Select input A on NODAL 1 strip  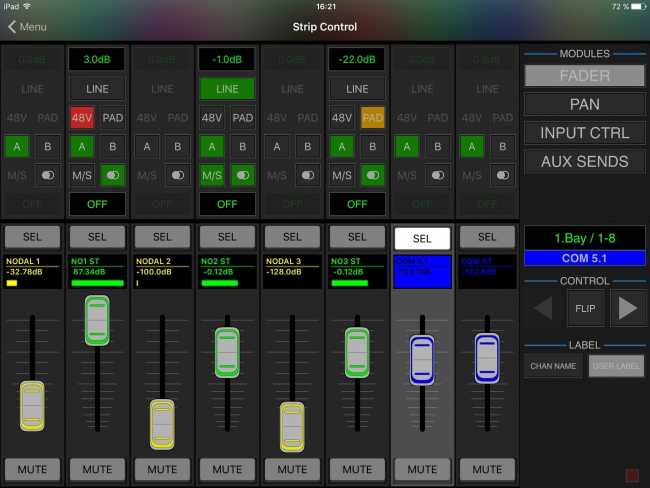pos(17,146)
